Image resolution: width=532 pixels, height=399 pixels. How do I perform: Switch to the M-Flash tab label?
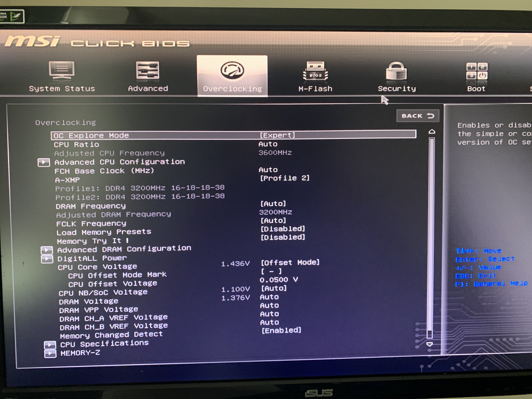[315, 89]
